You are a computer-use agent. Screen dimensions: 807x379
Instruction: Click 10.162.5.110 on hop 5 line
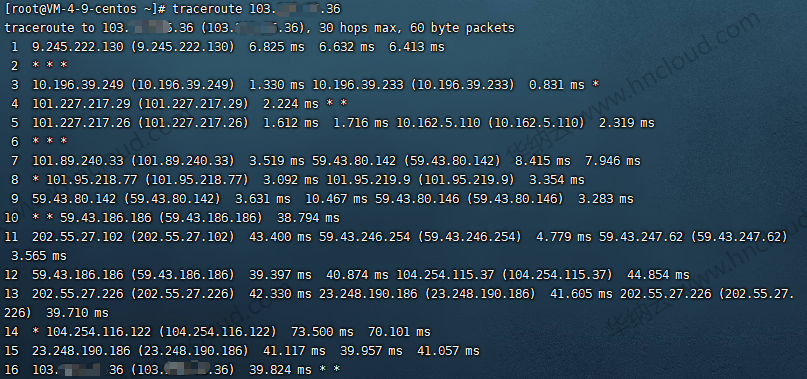tap(438, 123)
